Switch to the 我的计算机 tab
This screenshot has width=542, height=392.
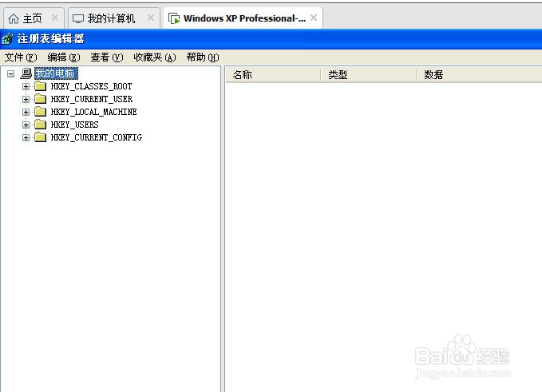[114, 18]
